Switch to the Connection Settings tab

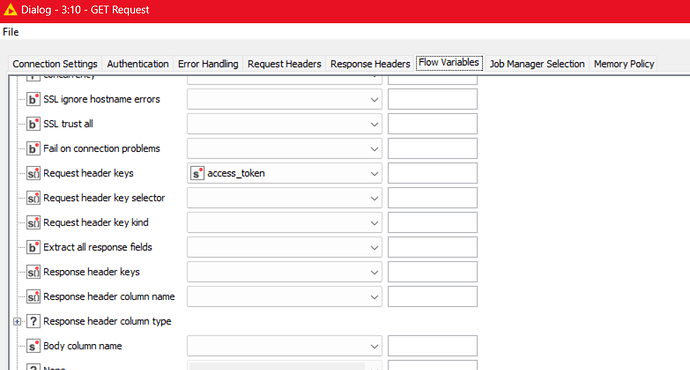point(55,64)
